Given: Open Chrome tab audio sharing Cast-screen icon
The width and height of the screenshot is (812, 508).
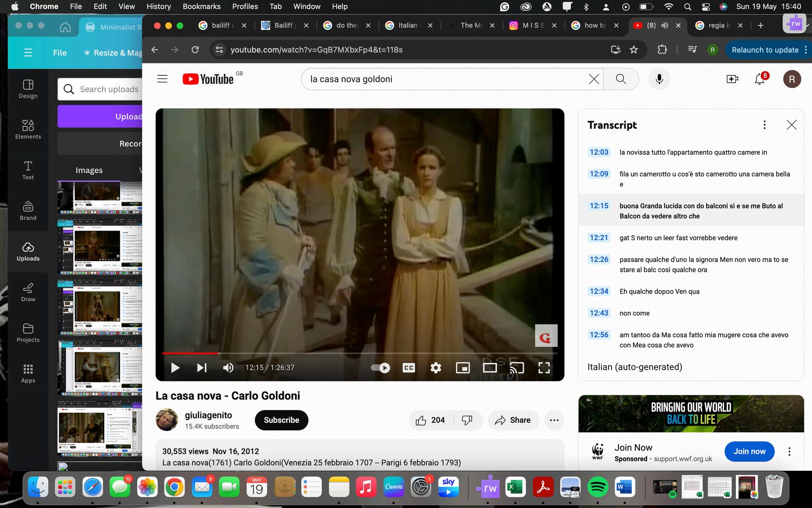Looking at the screenshot, I should click(x=615, y=50).
